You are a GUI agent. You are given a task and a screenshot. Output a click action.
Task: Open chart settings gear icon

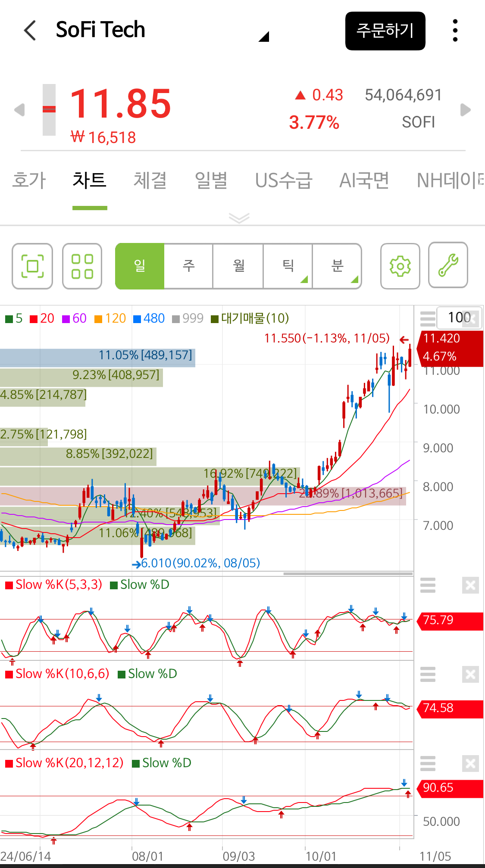tap(400, 266)
